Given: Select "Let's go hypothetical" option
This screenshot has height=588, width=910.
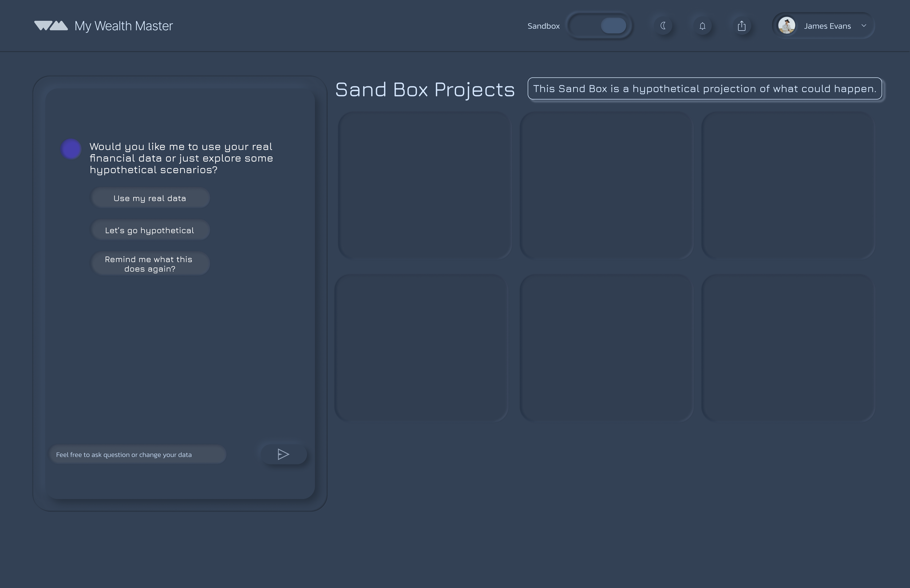Looking at the screenshot, I should [x=150, y=230].
